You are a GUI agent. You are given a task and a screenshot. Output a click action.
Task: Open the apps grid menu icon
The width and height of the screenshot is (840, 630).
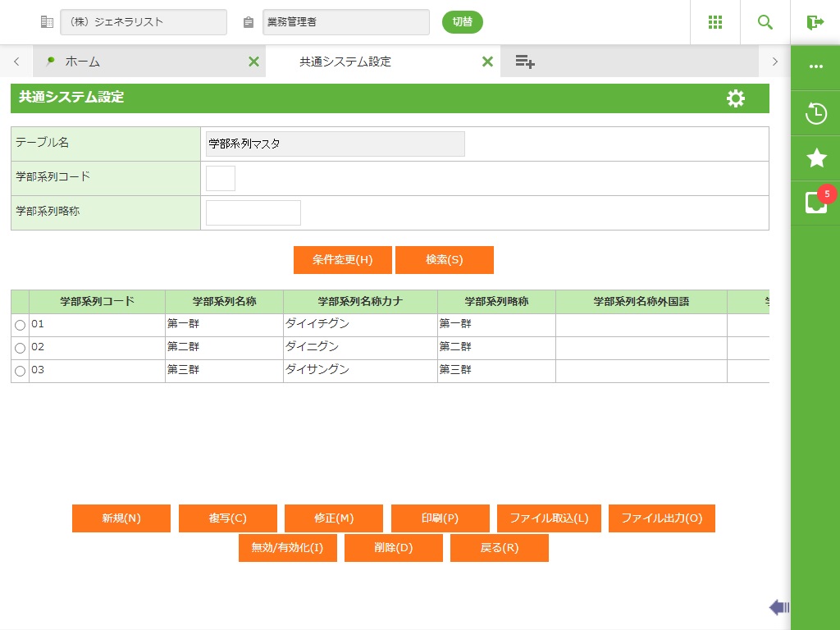click(x=714, y=22)
